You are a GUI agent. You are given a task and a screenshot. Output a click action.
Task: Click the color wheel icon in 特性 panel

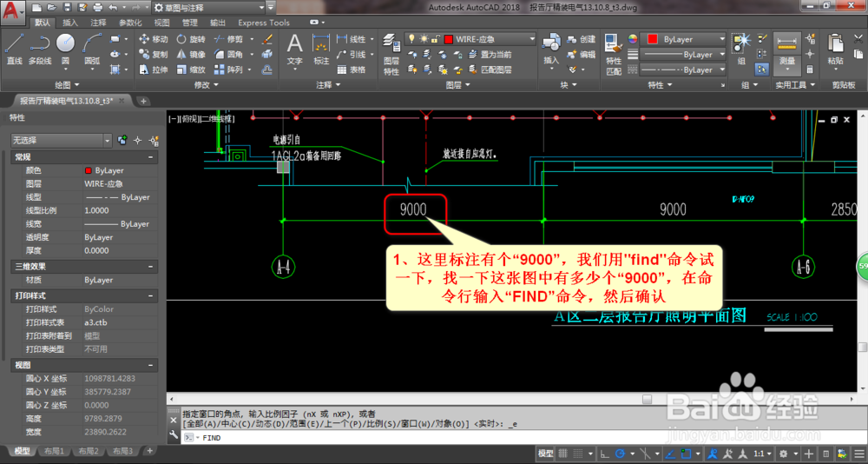633,39
